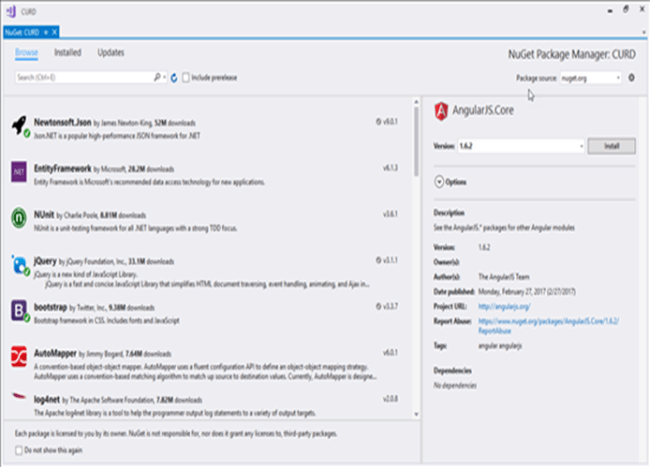
Task: Open package source settings gear icon
Action: coord(631,77)
